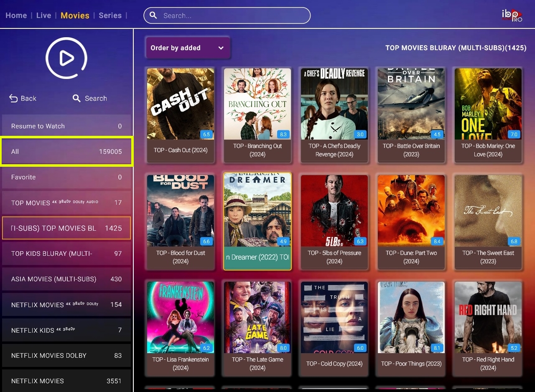535x392 pixels.
Task: Select the All movies category
Action: click(x=66, y=151)
